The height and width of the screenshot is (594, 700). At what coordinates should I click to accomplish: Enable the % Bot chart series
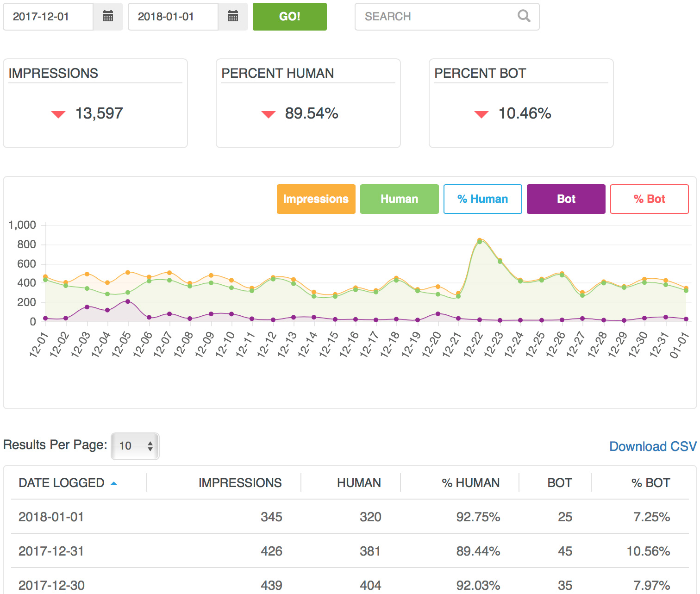[649, 199]
